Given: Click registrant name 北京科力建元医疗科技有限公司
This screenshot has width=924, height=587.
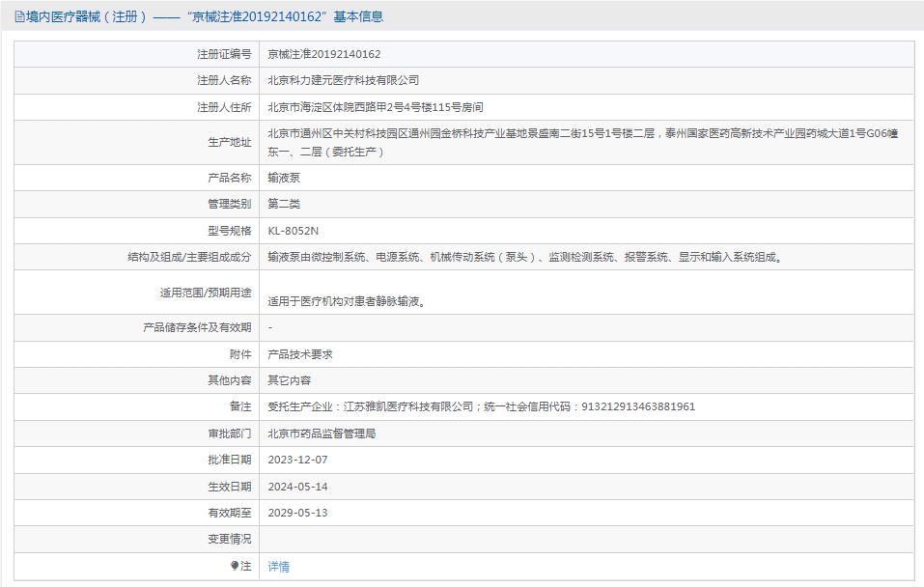Looking at the screenshot, I should click(343, 80).
